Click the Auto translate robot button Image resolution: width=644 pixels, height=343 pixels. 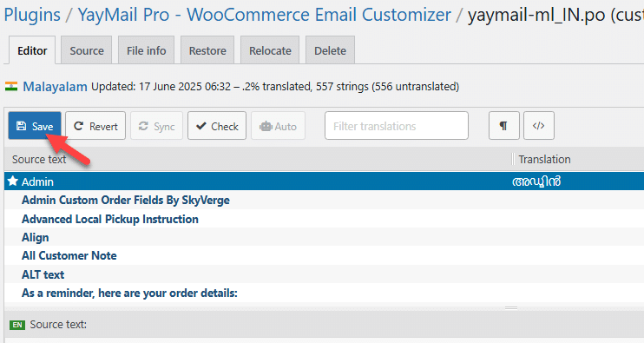(278, 126)
